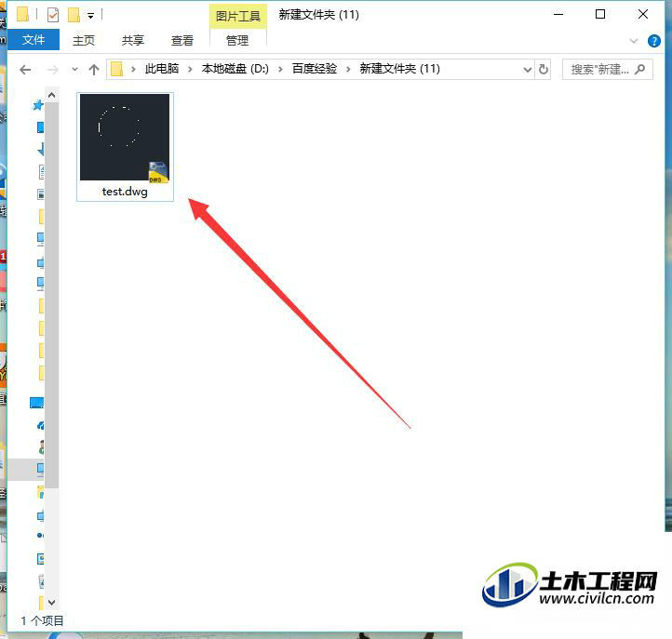This screenshot has width=672, height=639.
Task: Expand chevron after 此电脑 in path
Action: pos(190,69)
